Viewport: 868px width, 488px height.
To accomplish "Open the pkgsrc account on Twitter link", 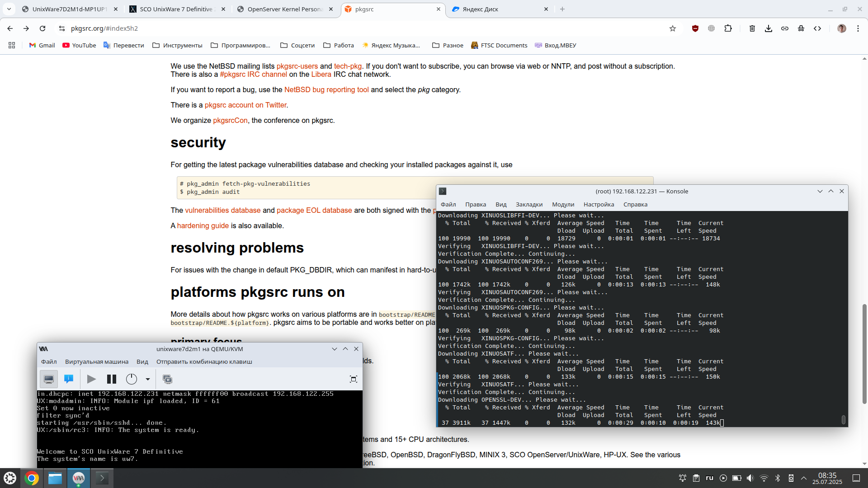I will click(245, 105).
